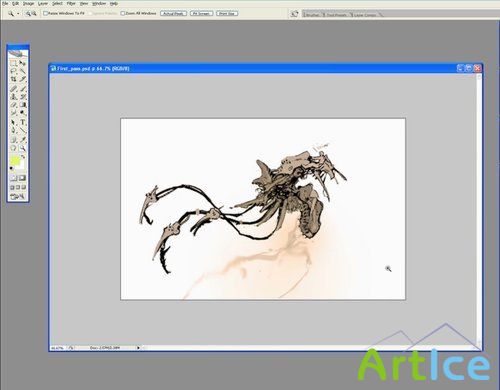Image resolution: width=500 pixels, height=390 pixels.
Task: Switch to Quick Mask mode
Action: pyautogui.click(x=23, y=178)
